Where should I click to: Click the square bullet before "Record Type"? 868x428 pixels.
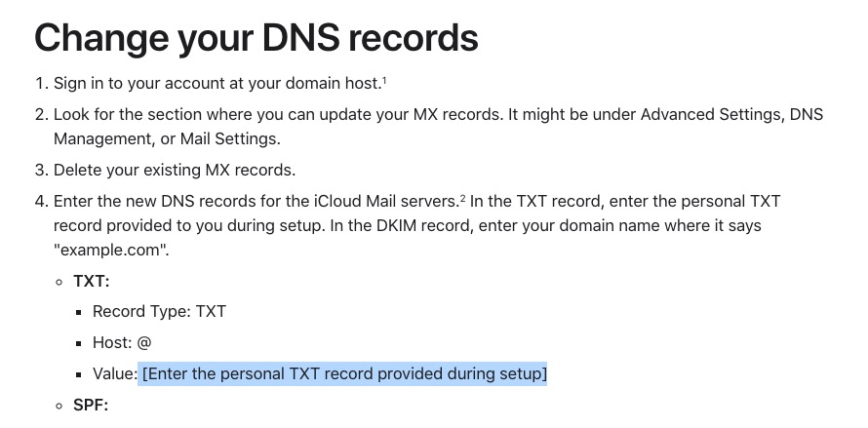[x=79, y=312]
